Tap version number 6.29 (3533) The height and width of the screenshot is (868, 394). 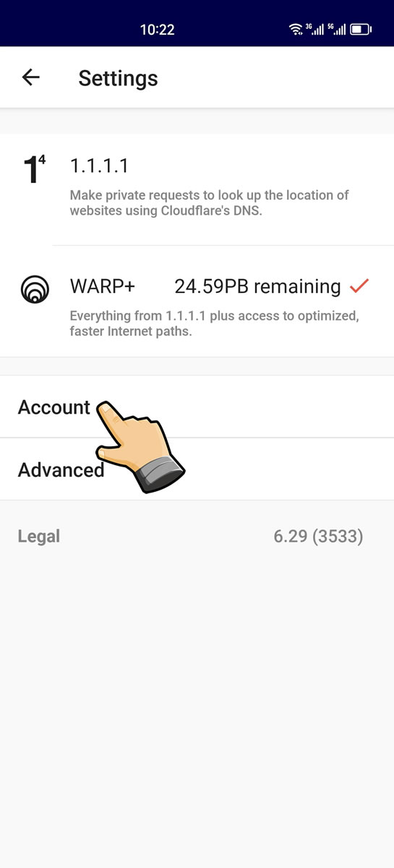tap(318, 537)
